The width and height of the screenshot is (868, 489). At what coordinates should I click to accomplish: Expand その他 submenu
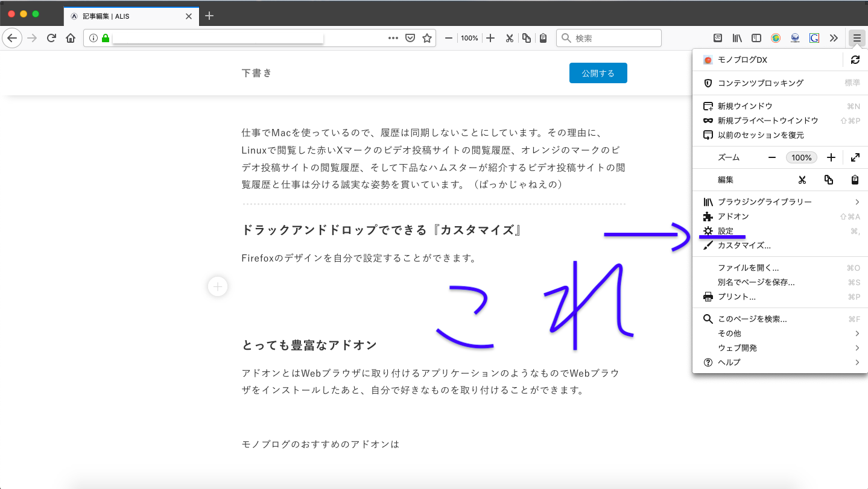(x=780, y=333)
